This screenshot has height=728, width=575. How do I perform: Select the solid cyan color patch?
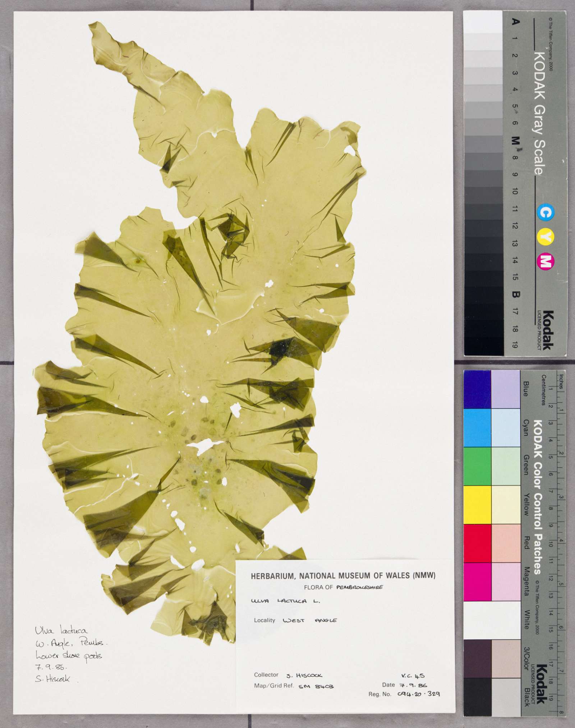[x=477, y=428]
